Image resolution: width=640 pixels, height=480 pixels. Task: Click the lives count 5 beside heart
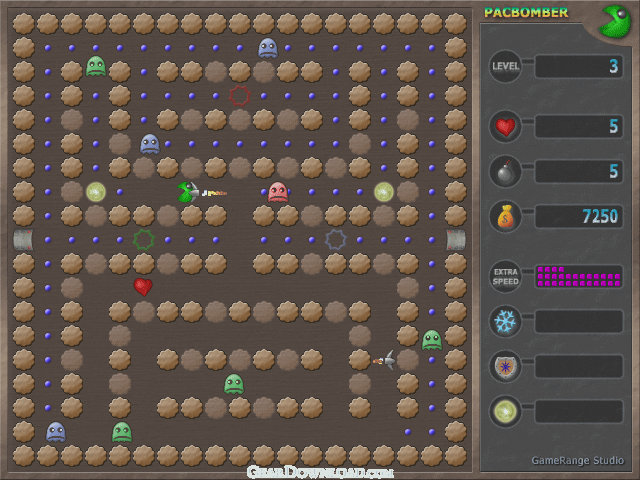pos(613,127)
